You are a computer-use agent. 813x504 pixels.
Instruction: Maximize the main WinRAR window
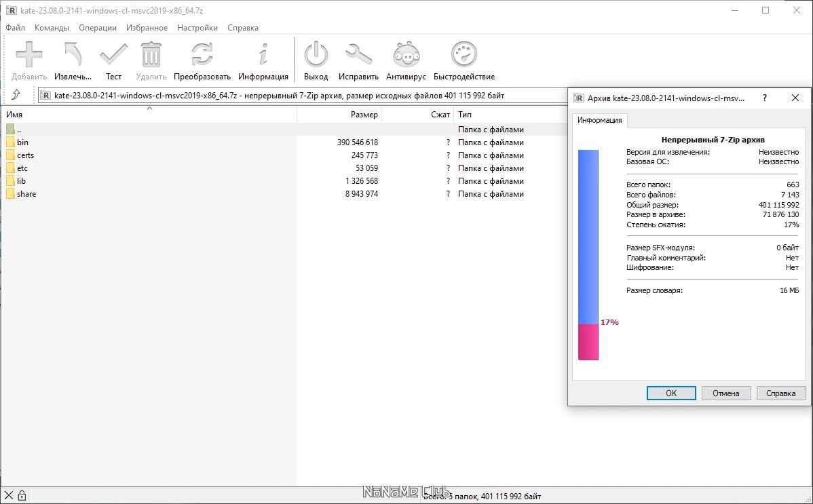(x=765, y=10)
